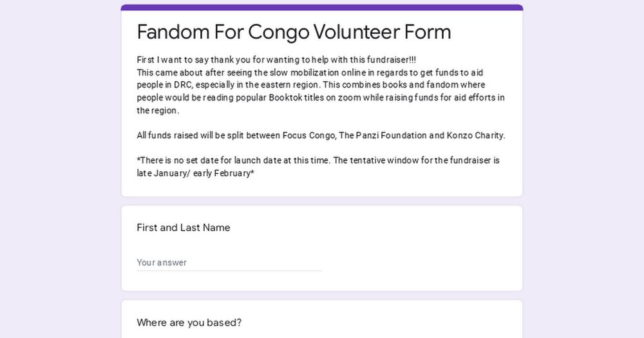Click the 'All funds raised will be split' sentence
The height and width of the screenshot is (338, 644).
click(x=321, y=136)
